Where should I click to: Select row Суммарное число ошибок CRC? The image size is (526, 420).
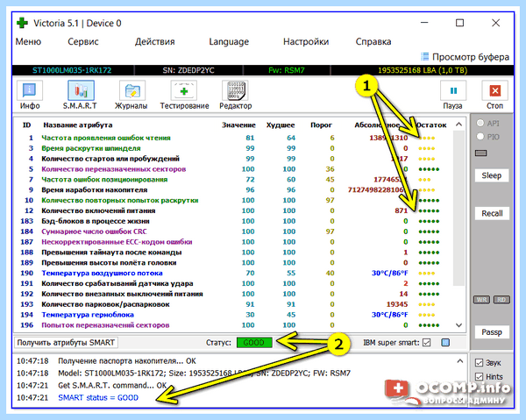click(233, 231)
